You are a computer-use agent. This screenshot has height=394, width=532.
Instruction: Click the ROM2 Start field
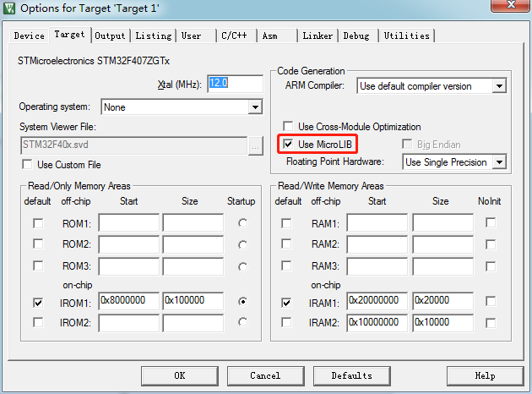128,244
